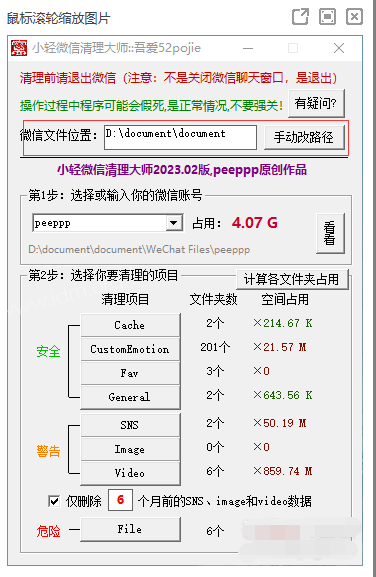Click the peeppp account combo box
The height and width of the screenshot is (577, 376).
click(x=107, y=223)
